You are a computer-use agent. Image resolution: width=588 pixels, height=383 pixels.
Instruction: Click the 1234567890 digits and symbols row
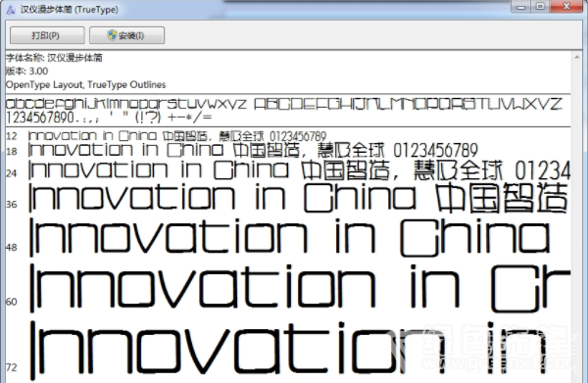click(x=109, y=118)
